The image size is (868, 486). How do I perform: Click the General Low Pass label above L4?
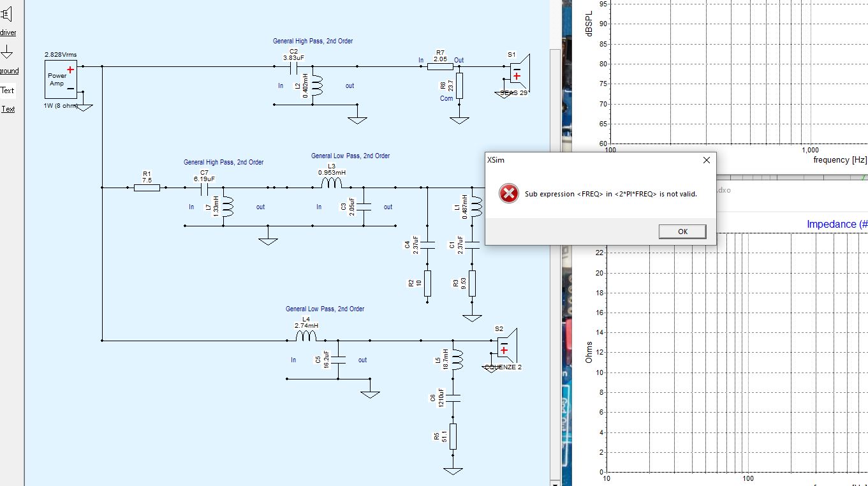point(325,309)
